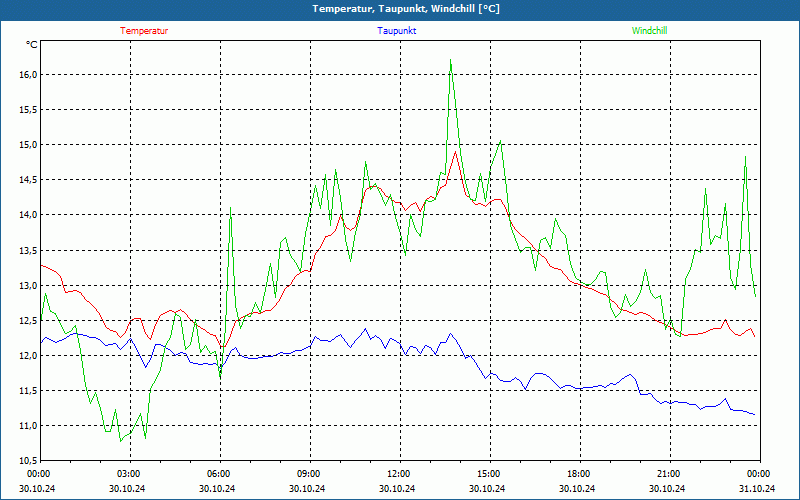Click the 21:00 time axis label

669,474
